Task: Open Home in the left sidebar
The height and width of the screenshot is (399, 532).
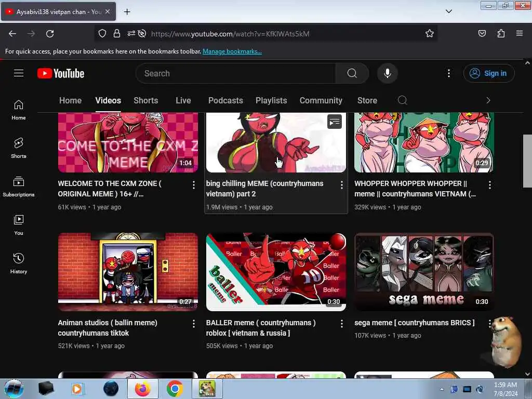Action: click(19, 110)
